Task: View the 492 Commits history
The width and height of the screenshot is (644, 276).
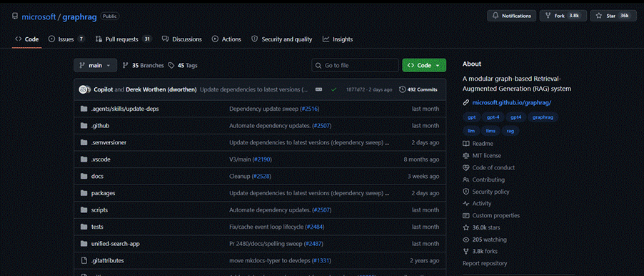Action: 418,89
